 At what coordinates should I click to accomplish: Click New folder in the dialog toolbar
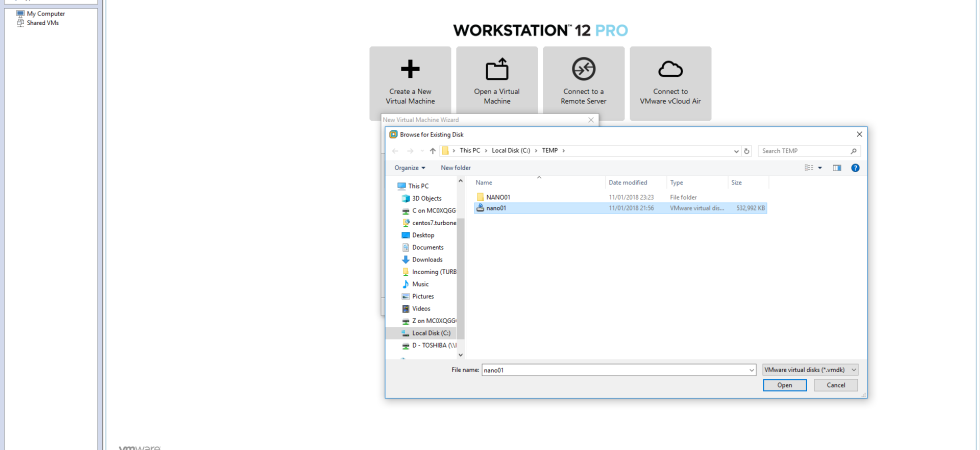[456, 168]
